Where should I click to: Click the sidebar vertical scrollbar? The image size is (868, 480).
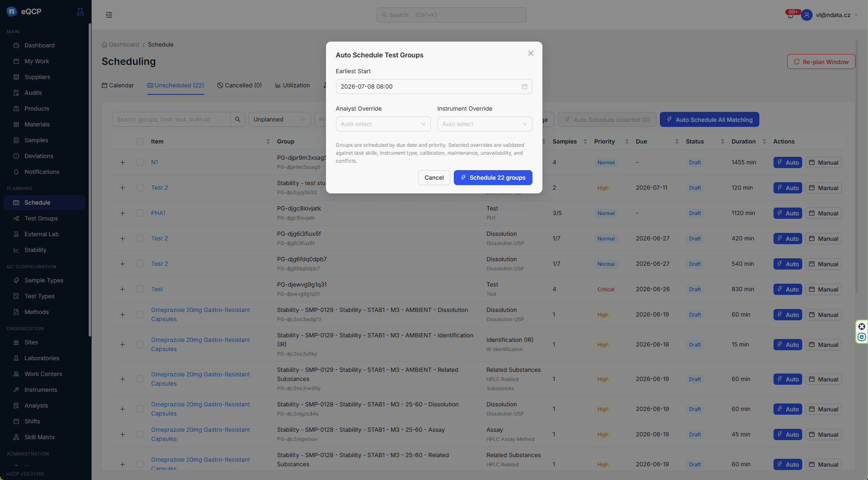click(x=90, y=180)
